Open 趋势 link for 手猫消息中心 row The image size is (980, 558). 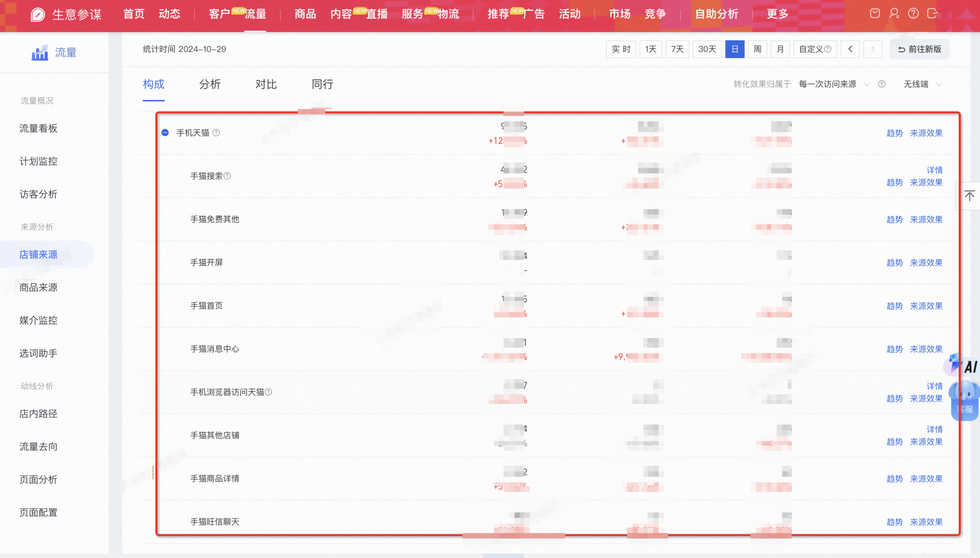(895, 349)
